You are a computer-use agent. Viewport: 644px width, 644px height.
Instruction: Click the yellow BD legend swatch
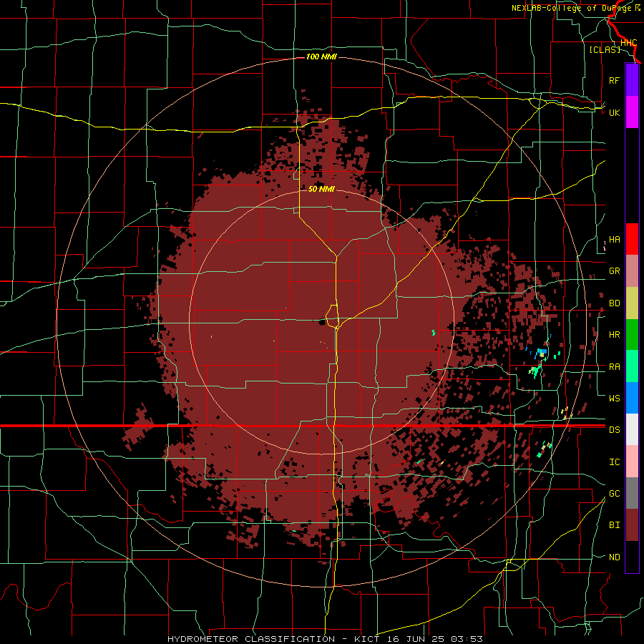click(632, 303)
